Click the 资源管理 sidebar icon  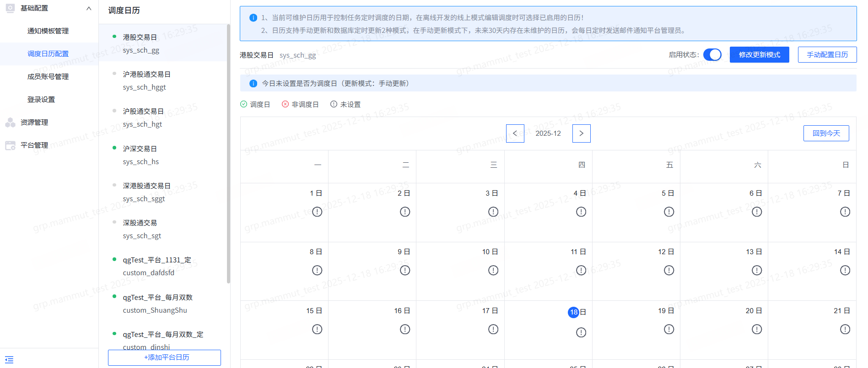[x=10, y=122]
